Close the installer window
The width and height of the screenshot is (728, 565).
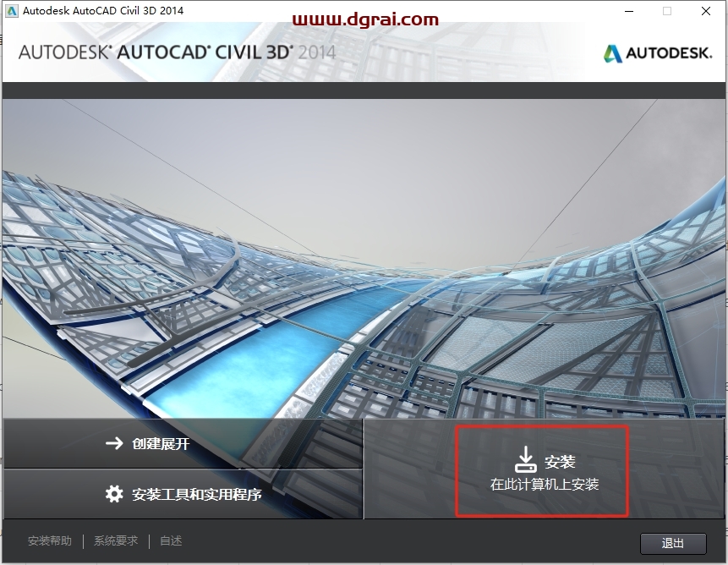point(706,11)
